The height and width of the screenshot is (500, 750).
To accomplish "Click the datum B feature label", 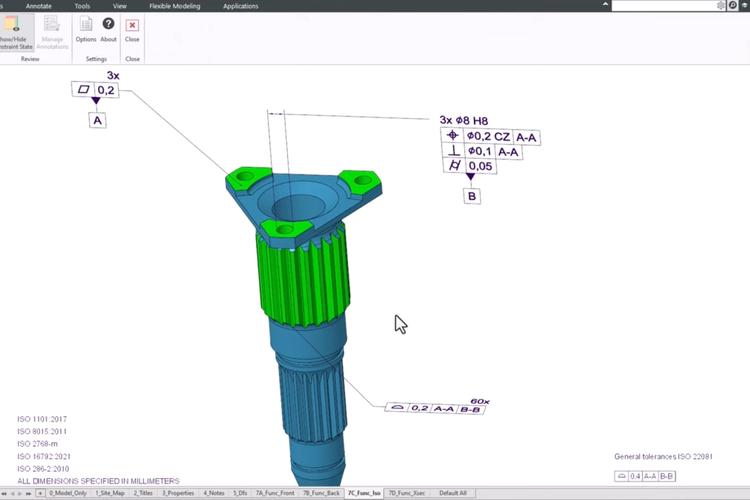I will 471,196.
